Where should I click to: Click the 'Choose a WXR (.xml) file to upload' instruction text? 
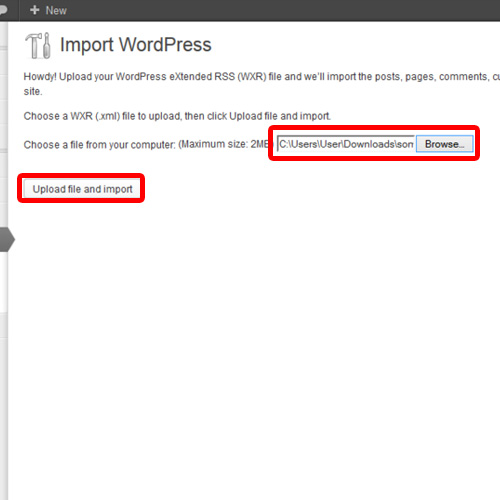pyautogui.click(x=177, y=116)
